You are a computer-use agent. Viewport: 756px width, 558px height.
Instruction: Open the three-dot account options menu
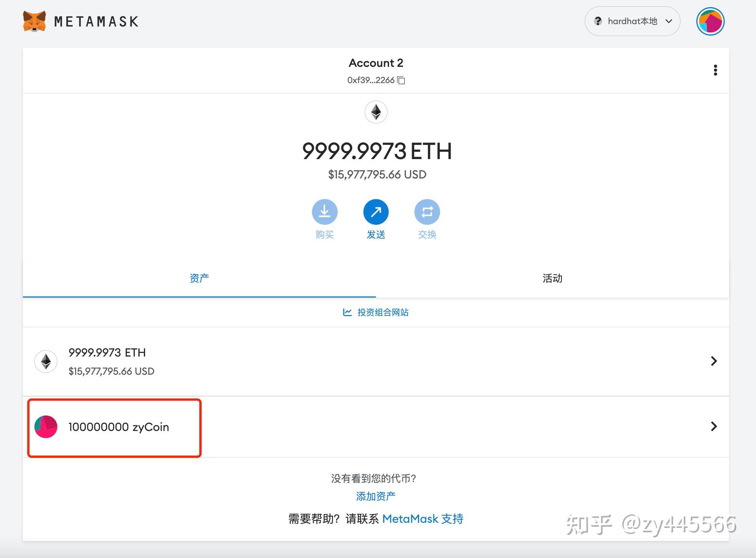coord(715,70)
